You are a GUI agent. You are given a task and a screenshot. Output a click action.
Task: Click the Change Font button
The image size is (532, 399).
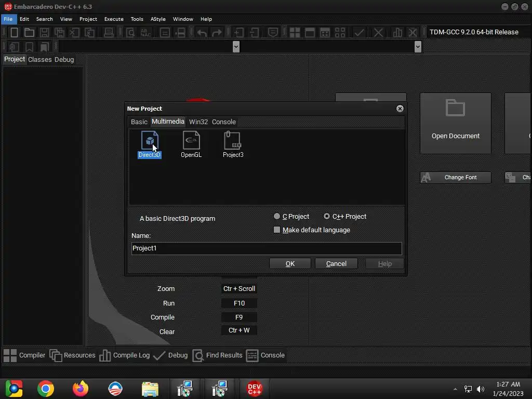(x=455, y=178)
